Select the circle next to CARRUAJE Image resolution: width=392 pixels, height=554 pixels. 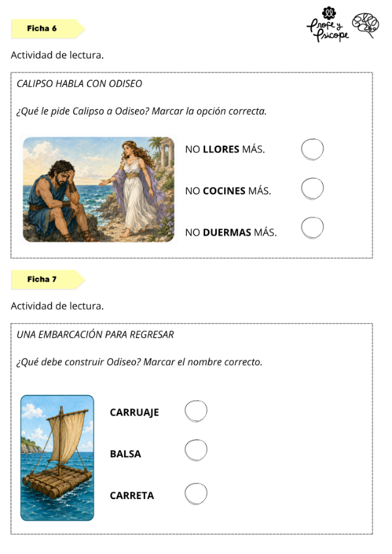[196, 412]
